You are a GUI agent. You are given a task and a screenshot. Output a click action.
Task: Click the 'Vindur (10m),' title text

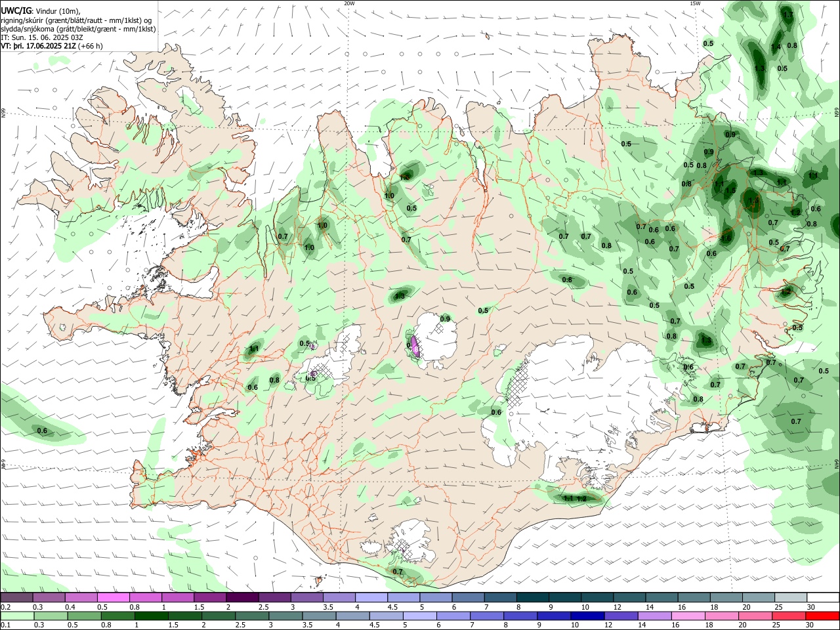coord(57,10)
